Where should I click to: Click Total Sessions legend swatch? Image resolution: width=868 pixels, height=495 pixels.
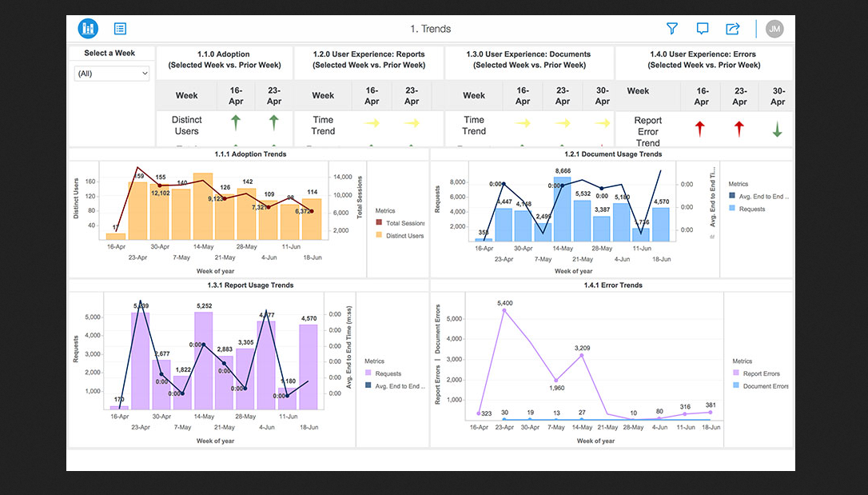379,223
